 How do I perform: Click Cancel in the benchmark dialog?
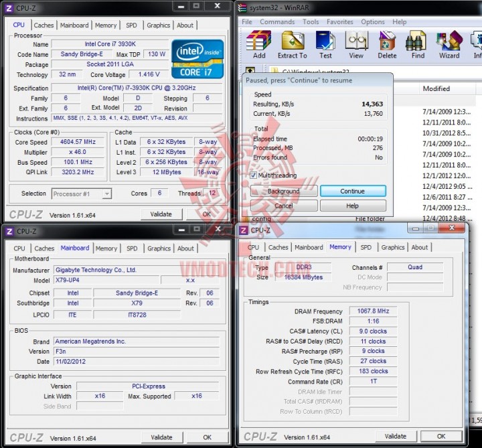(x=284, y=206)
